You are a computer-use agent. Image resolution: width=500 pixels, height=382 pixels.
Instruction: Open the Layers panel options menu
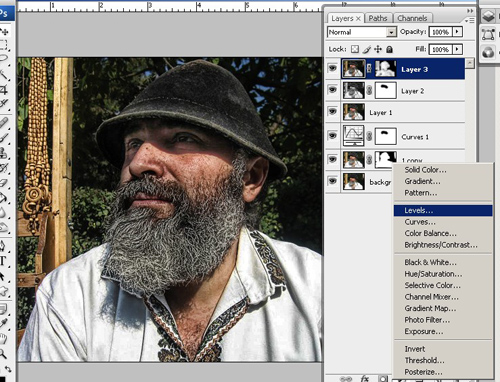pos(470,21)
